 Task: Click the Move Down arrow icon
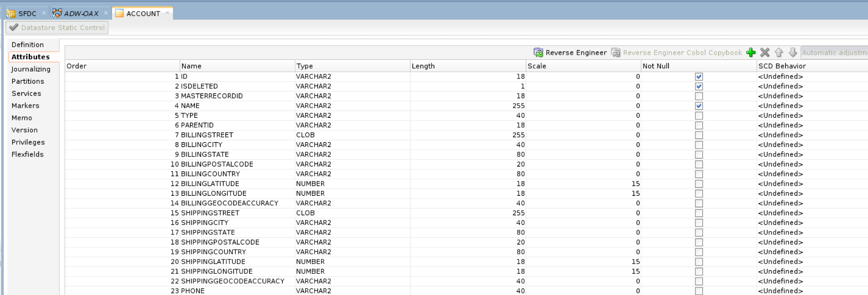click(793, 52)
